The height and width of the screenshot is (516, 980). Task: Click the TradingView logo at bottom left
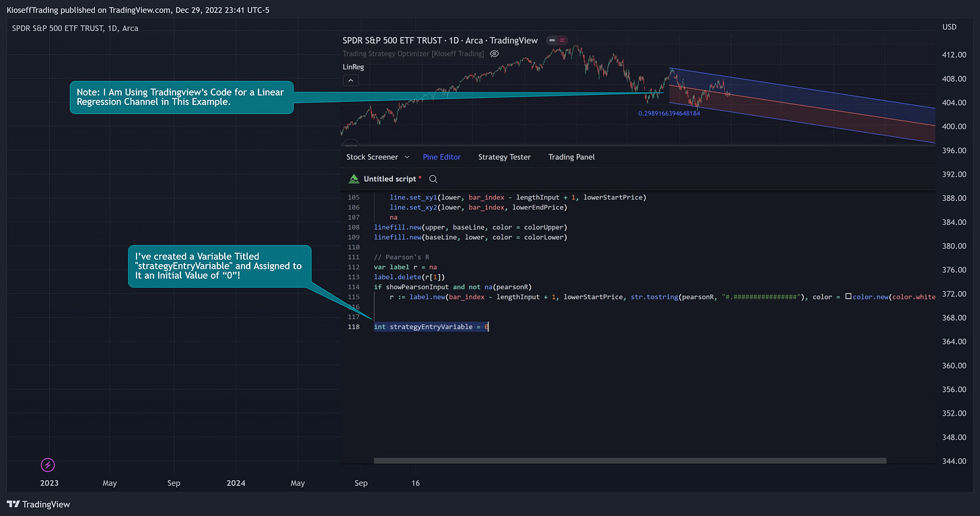pyautogui.click(x=38, y=505)
